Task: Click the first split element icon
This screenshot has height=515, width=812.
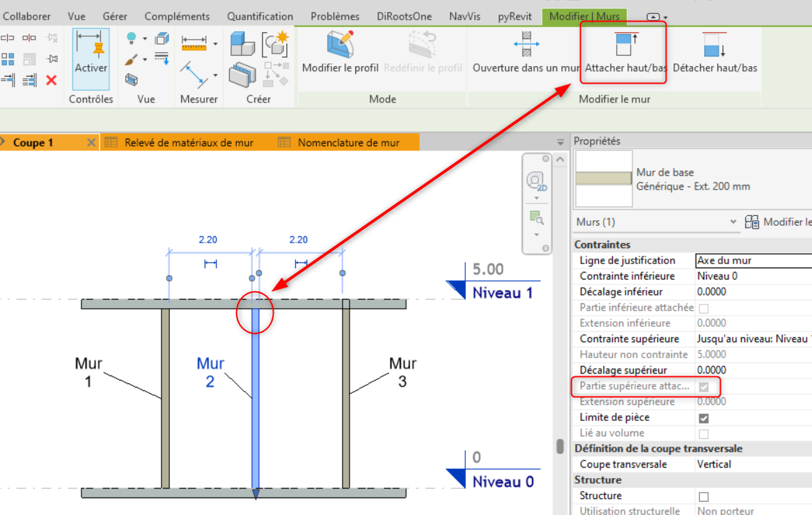Action: (8, 38)
